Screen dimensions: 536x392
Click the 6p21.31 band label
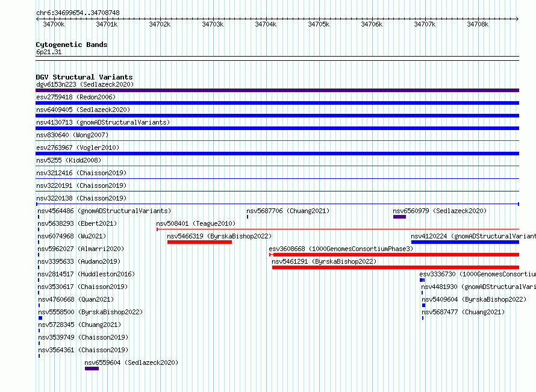(x=49, y=52)
